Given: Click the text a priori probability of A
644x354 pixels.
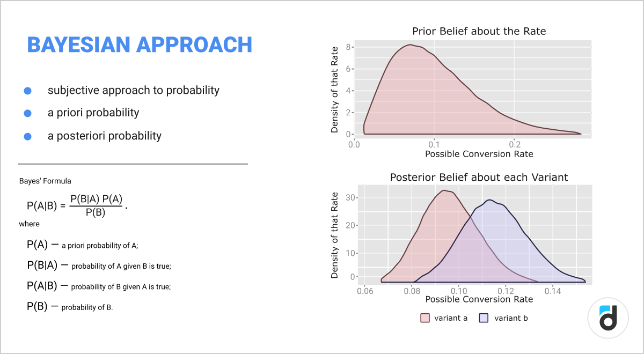Looking at the screenshot, I should coord(100,246).
